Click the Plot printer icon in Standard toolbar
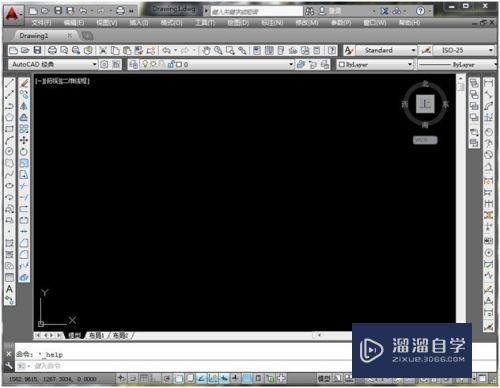This screenshot has width=500, height=388. 52,50
